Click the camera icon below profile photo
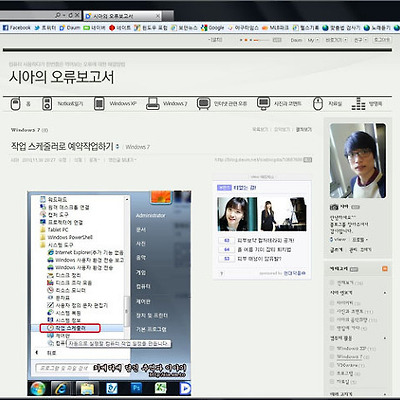 334,207
